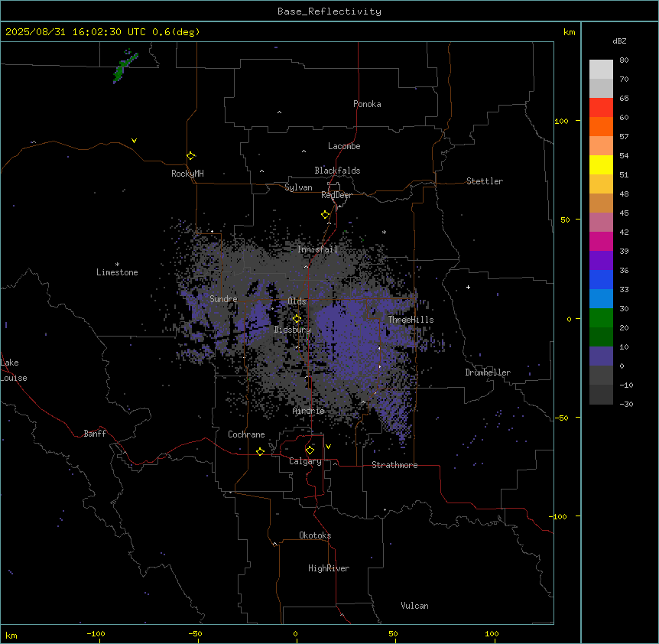This screenshot has width=659, height=644.
Task: Click the 50 tick on the horizontal axis
Action: 393,633
